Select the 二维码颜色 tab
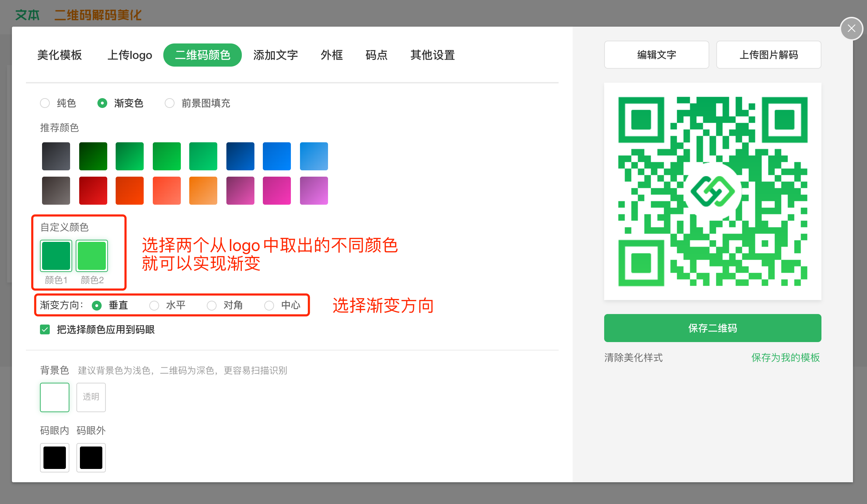The height and width of the screenshot is (504, 867). [203, 55]
